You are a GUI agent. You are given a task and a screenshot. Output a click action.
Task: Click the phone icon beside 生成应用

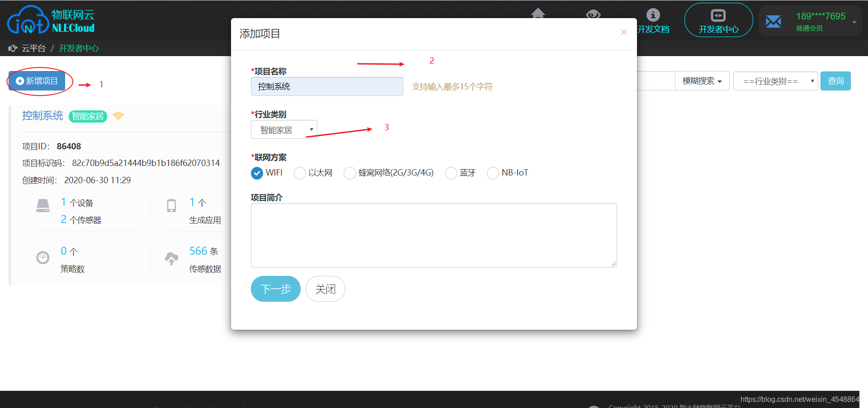tap(171, 206)
